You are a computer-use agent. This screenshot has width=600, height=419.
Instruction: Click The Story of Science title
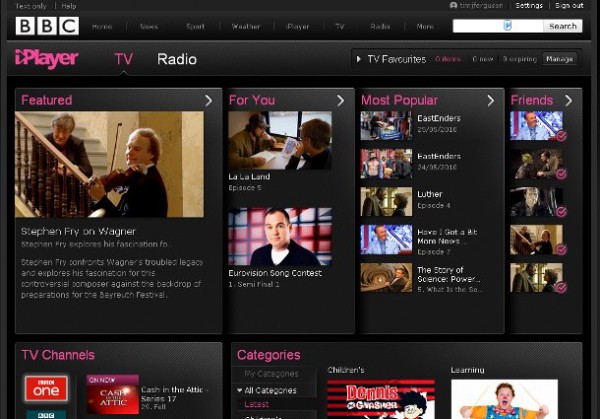pyautogui.click(x=448, y=274)
